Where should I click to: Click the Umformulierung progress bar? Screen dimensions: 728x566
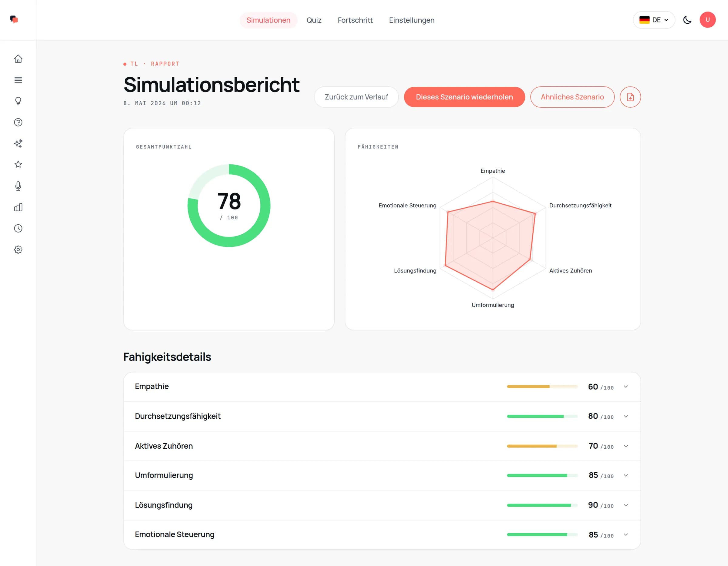[542, 475]
